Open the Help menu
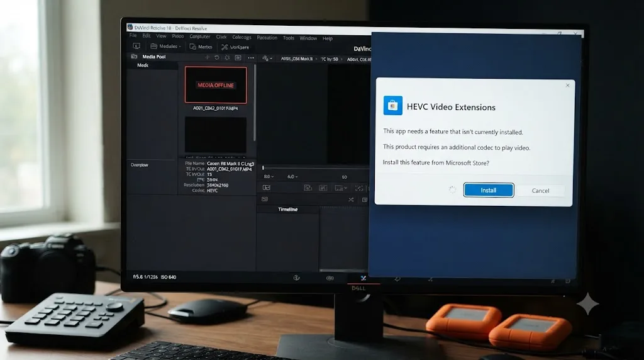The image size is (644, 360). (x=327, y=38)
